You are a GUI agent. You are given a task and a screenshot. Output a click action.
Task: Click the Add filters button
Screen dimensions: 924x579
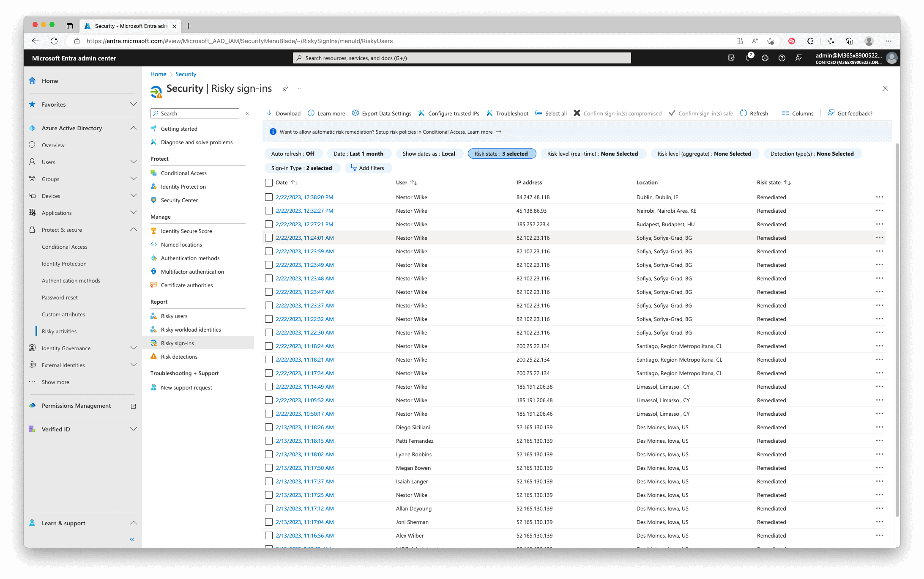368,168
